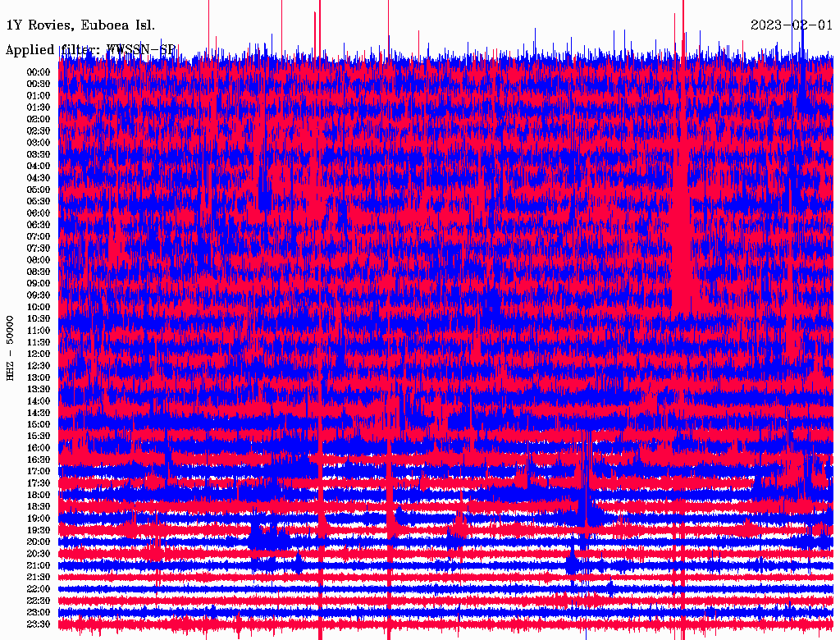Click the 13:00 time label
This screenshot has width=840, height=640.
coord(39,378)
